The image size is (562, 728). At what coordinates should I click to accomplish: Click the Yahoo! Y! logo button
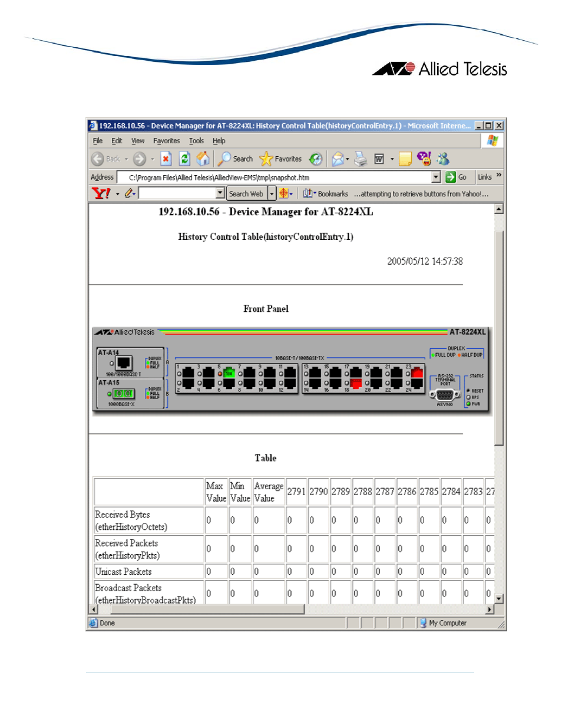point(101,193)
